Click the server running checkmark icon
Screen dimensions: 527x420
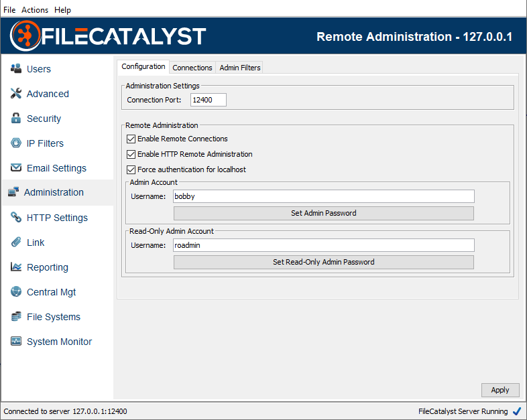point(517,411)
